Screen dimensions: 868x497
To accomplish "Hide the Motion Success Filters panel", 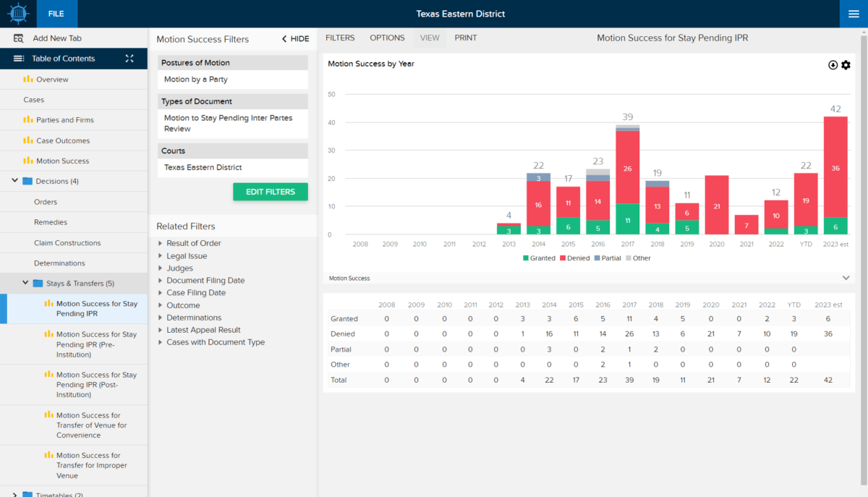I will point(295,39).
